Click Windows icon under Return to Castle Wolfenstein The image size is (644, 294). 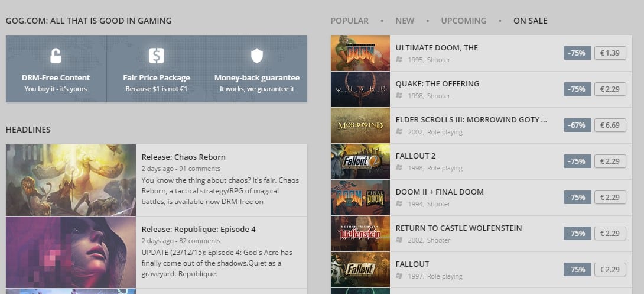click(x=399, y=240)
